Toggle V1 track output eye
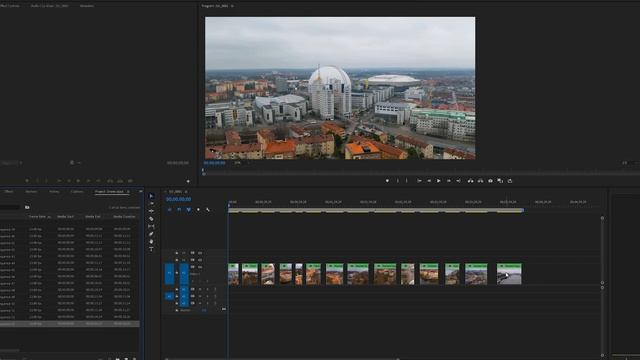 pos(200,267)
